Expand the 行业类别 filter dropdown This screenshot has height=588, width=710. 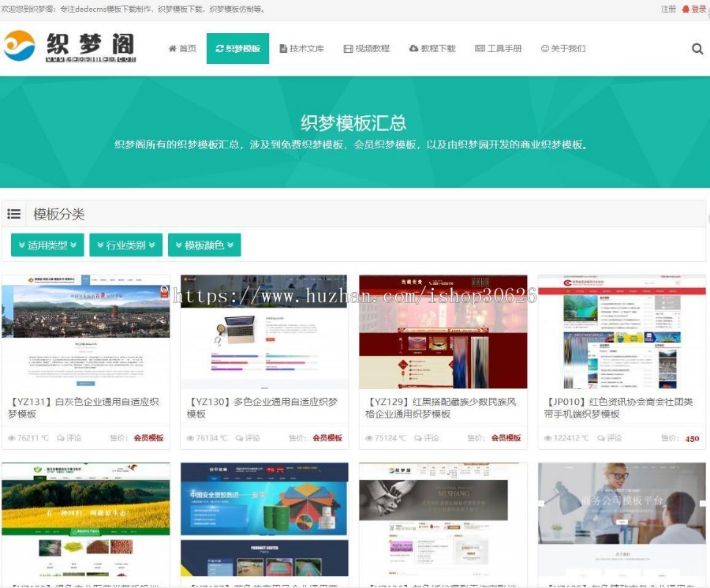click(124, 244)
